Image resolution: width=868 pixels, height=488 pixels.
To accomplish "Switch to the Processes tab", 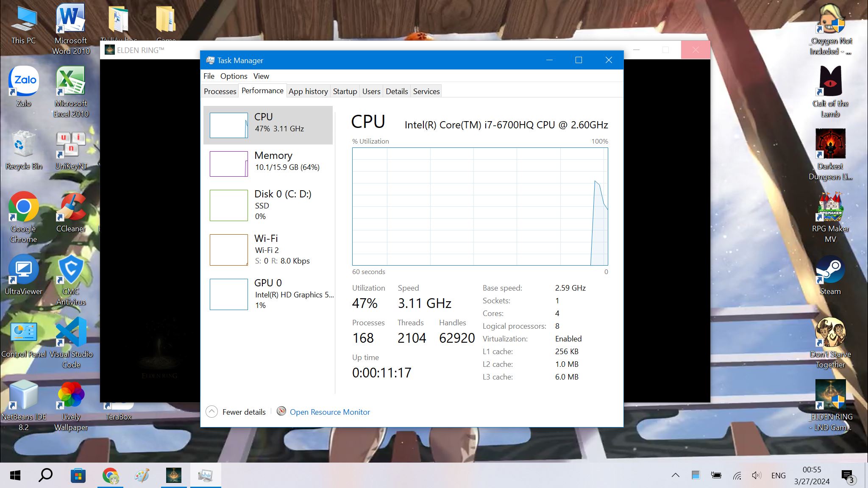I will coord(220,91).
